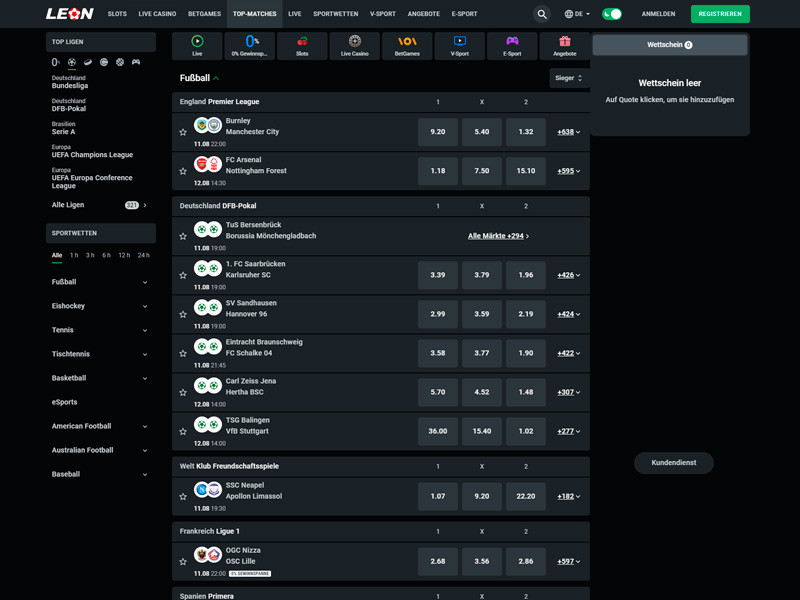Favorite the FC Arsenal vs Nottingham Forest match
The height and width of the screenshot is (600, 800).
(x=183, y=171)
